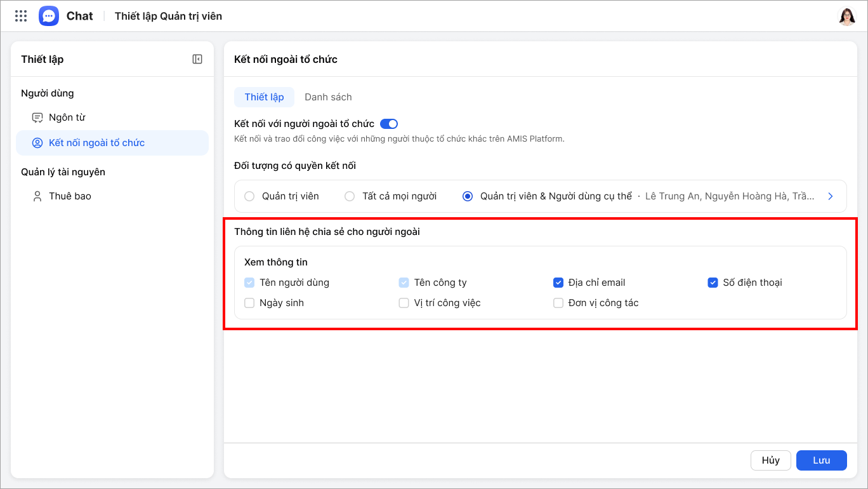Click the Kết nối ngoài tổ chức icon

point(37,143)
